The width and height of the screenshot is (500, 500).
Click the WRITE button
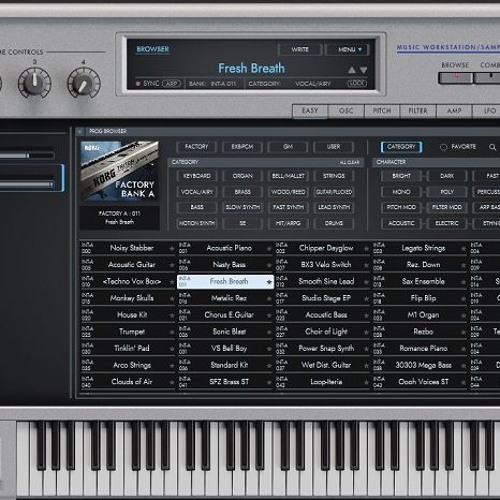pos(300,50)
